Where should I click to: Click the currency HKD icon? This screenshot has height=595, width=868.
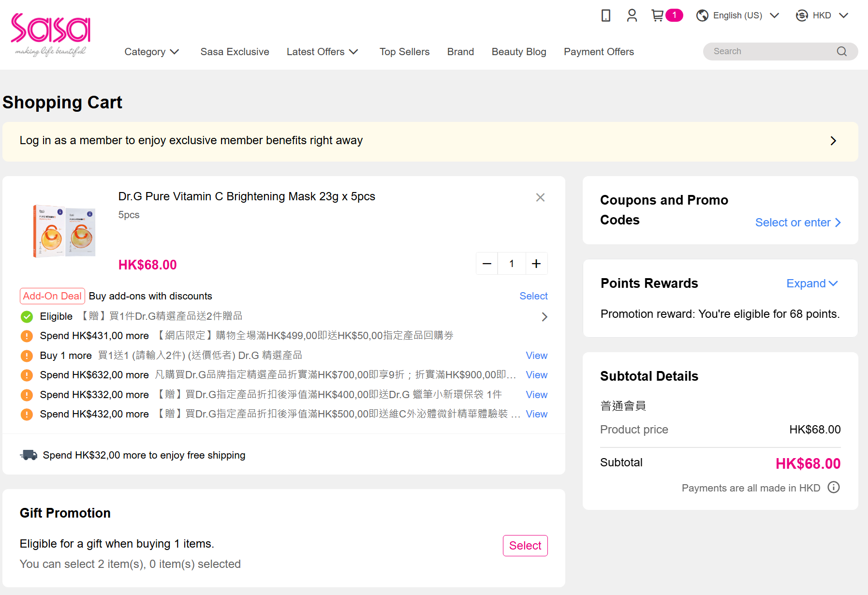point(802,15)
